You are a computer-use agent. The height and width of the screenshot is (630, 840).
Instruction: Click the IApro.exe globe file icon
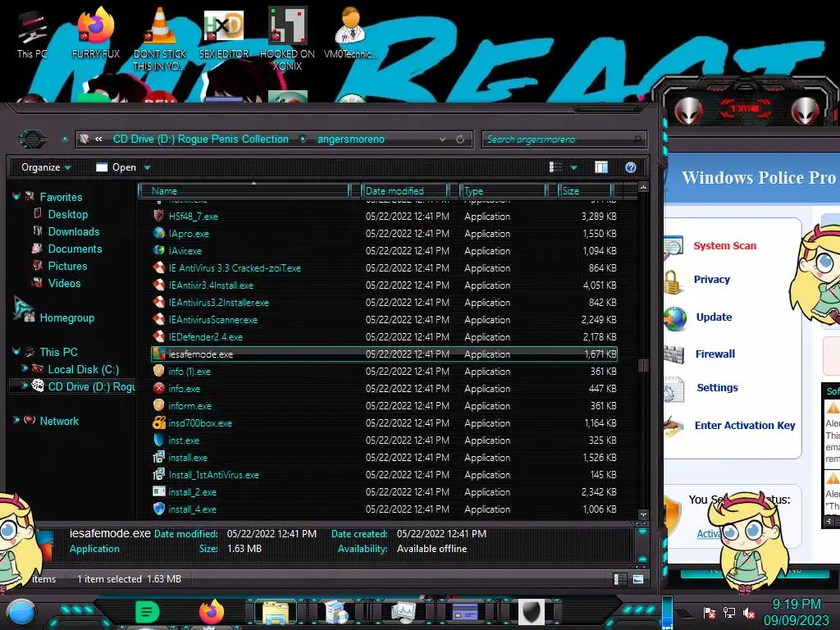click(158, 233)
